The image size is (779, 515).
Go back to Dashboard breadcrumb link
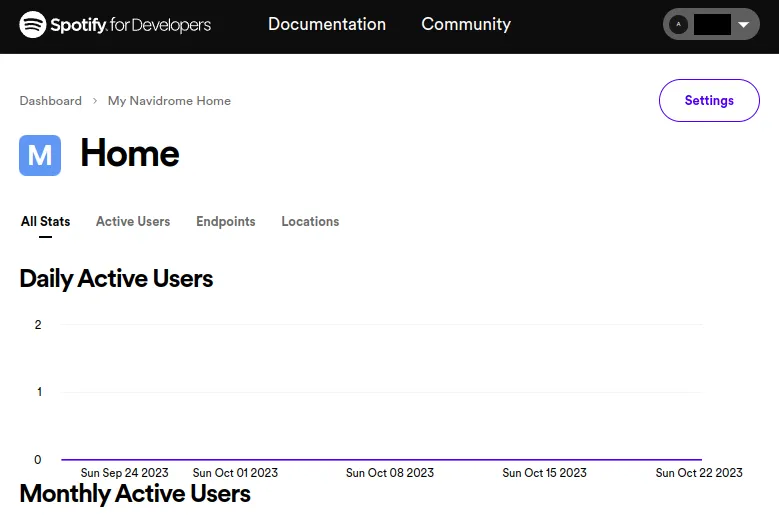point(50,101)
